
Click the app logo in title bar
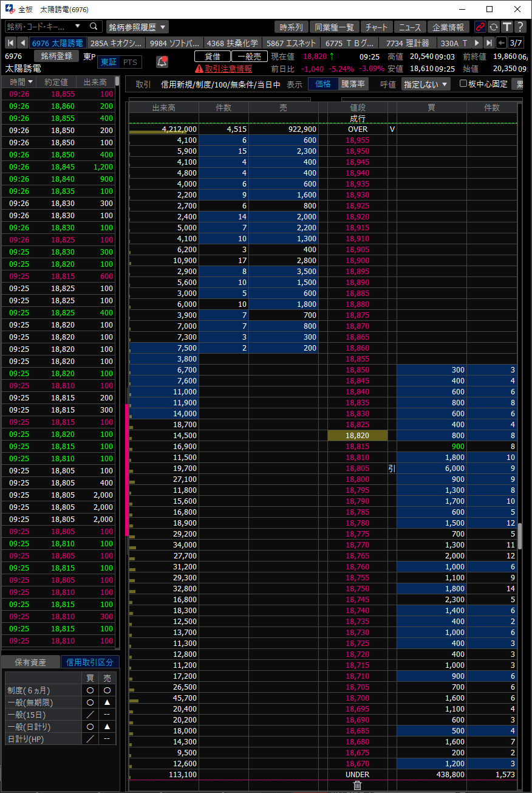coord(10,9)
